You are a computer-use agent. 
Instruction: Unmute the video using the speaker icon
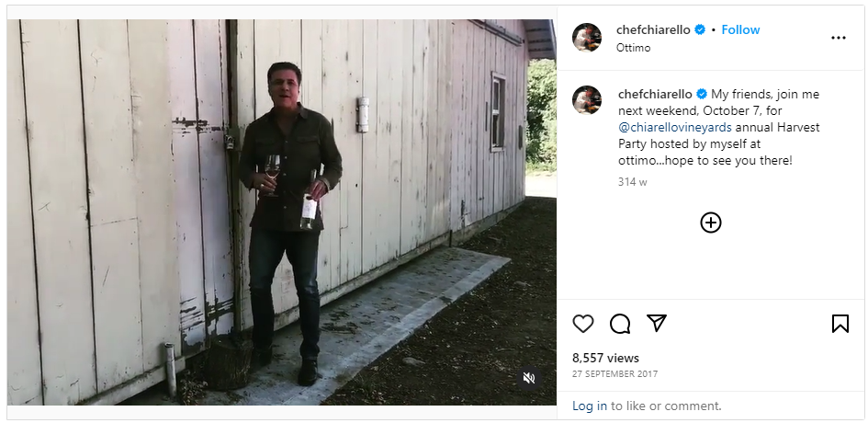tap(529, 378)
